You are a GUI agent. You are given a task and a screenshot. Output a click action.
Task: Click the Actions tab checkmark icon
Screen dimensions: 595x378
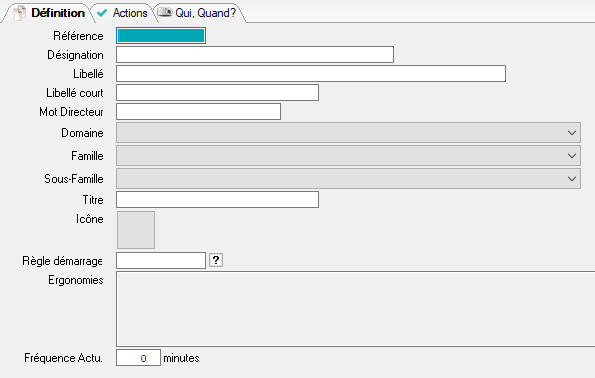(102, 13)
